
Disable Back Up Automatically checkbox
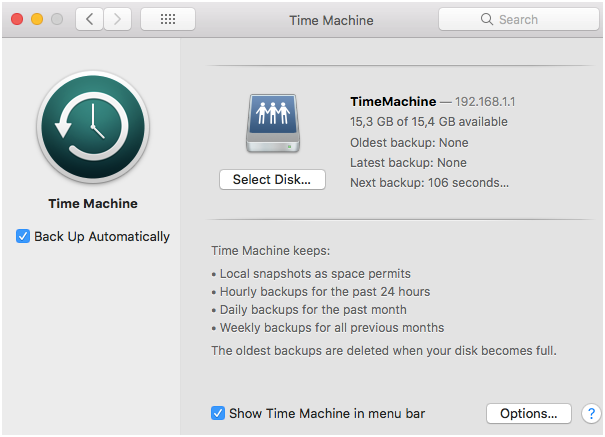pos(23,237)
